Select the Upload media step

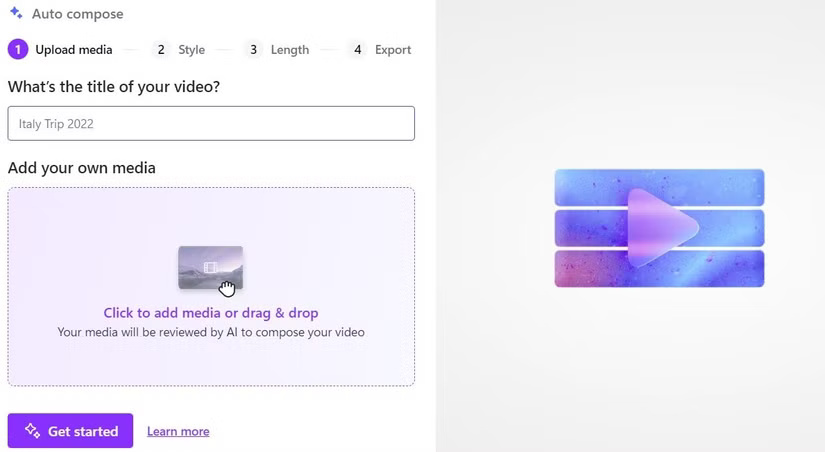coord(60,50)
